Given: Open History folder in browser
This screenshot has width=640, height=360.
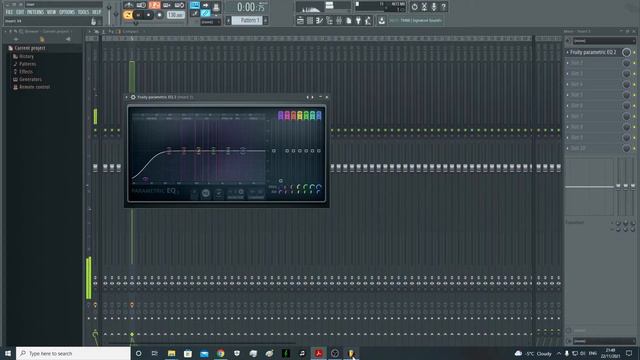Looking at the screenshot, I should click(x=27, y=56).
